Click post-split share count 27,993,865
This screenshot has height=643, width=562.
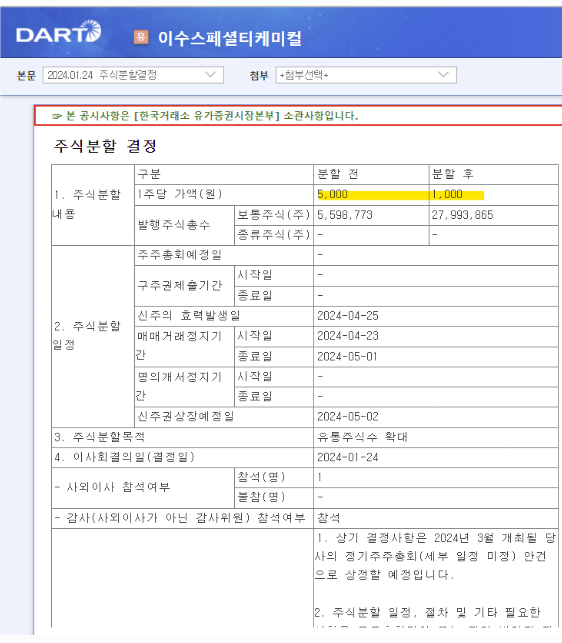(x=462, y=215)
